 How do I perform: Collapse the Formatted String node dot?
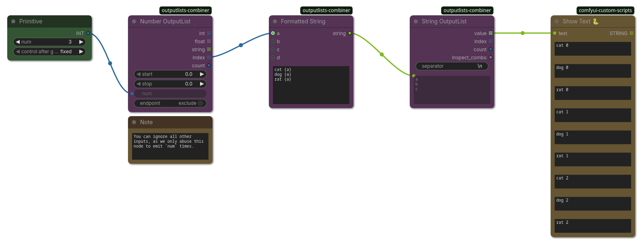coord(275,21)
